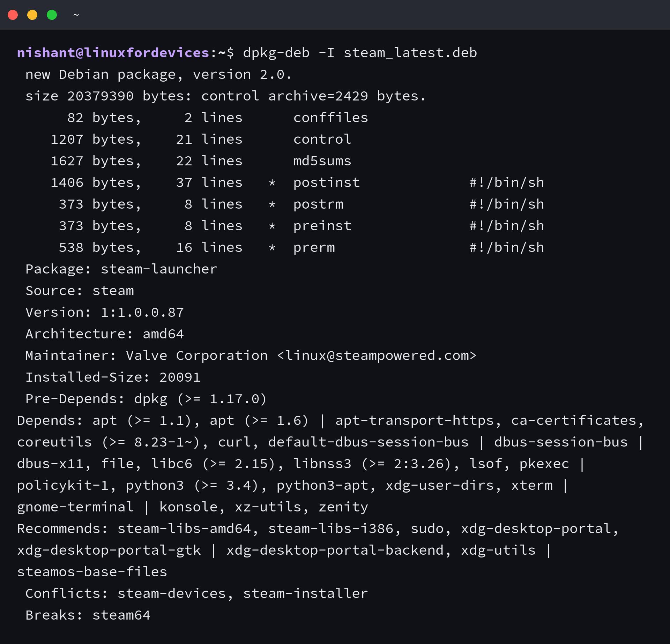Click 'xdg-desktop-portal-backend' text
This screenshot has width=670, height=644.
coord(335,551)
